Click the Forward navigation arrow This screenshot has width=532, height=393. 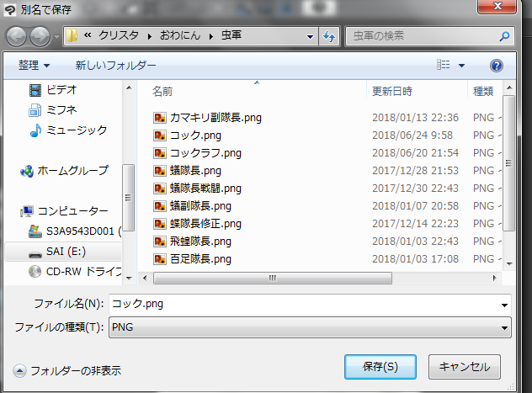point(40,37)
